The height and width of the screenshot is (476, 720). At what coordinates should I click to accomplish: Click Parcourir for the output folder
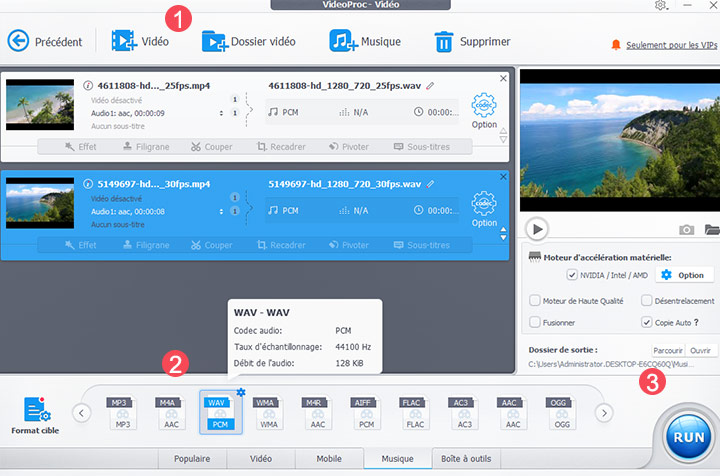tap(668, 350)
